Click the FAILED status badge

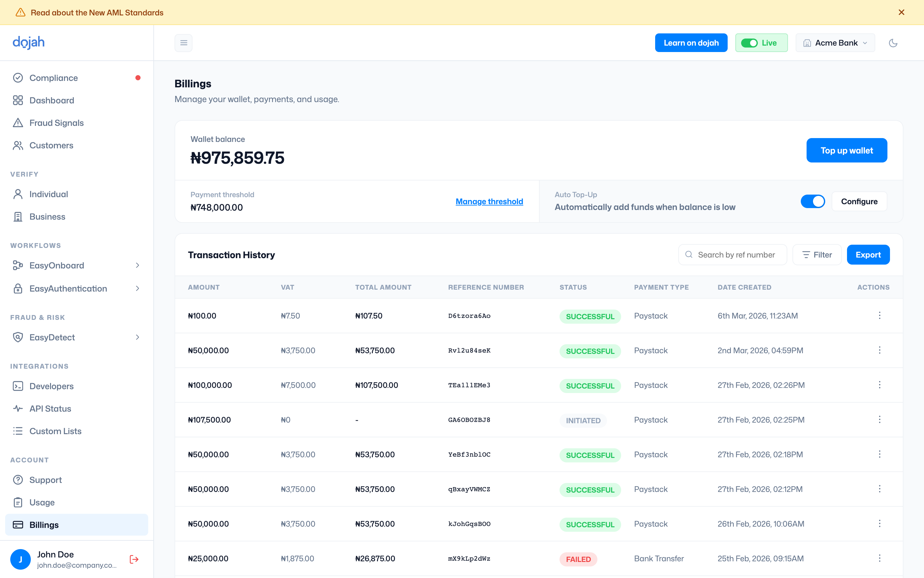(x=578, y=559)
